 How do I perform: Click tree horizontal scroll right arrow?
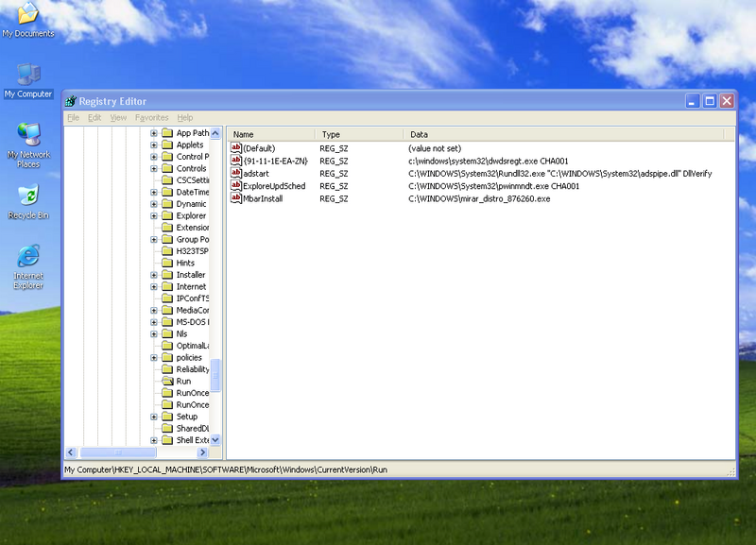pyautogui.click(x=202, y=452)
